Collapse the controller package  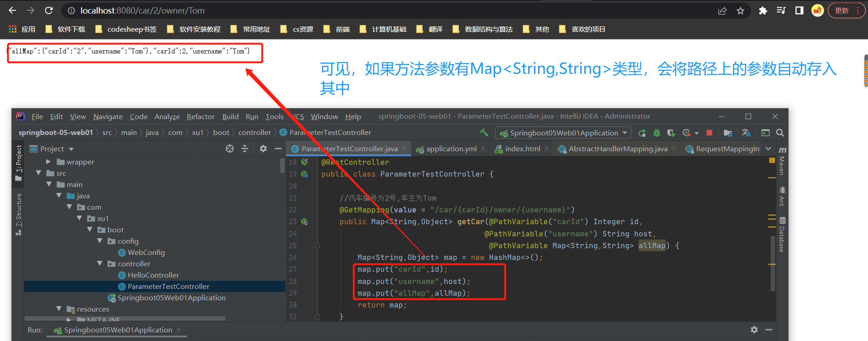point(100,264)
